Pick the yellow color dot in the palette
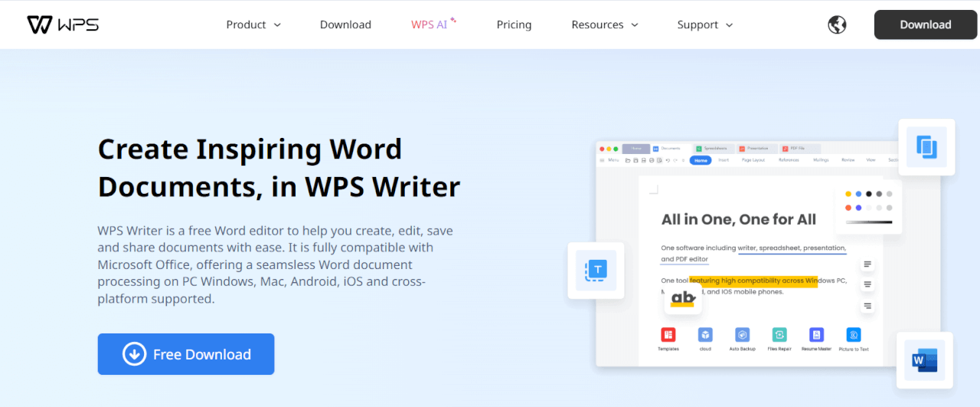This screenshot has height=407, width=980. [x=848, y=194]
